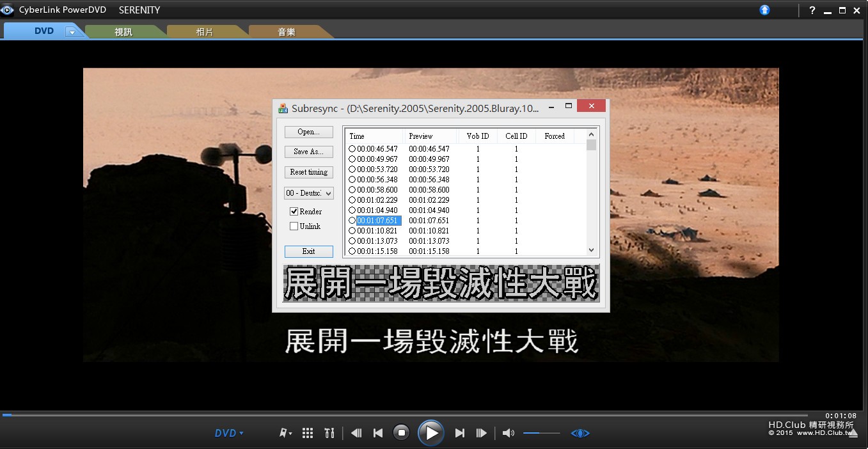
Task: Select the radio for 00:00:49.967 row
Action: coord(352,159)
